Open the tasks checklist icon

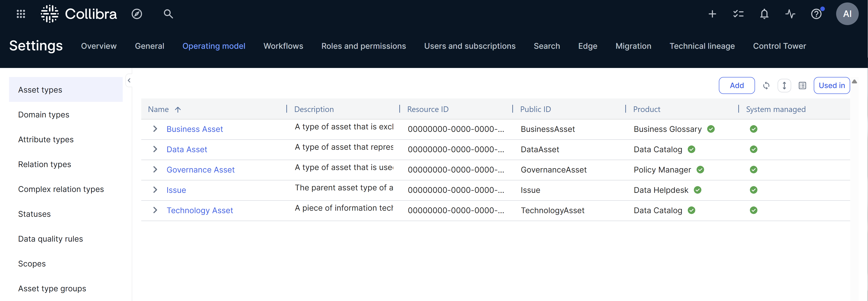coord(738,14)
